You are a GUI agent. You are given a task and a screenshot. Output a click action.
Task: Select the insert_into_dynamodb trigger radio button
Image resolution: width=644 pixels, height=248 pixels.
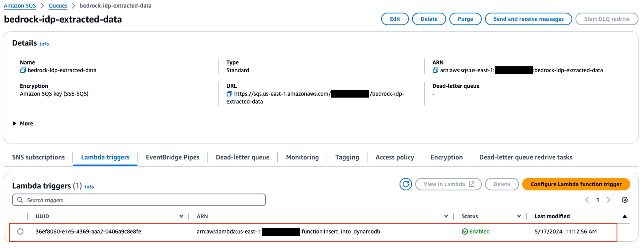[20, 232]
